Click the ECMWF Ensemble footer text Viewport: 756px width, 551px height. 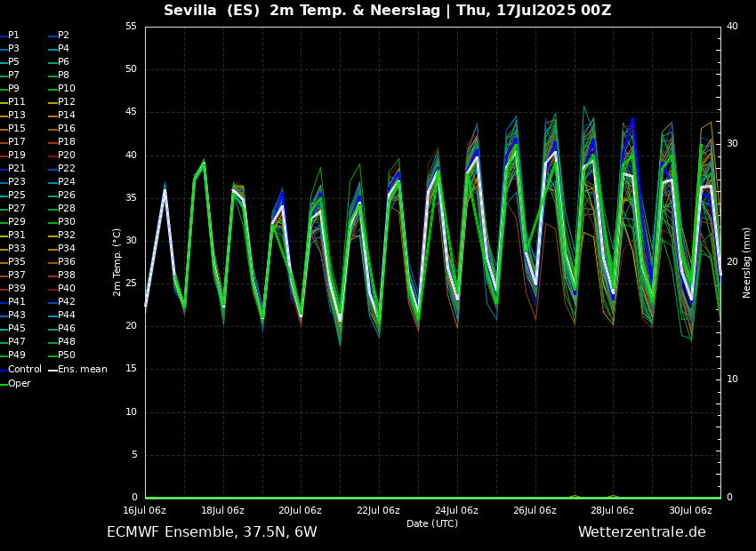click(212, 532)
